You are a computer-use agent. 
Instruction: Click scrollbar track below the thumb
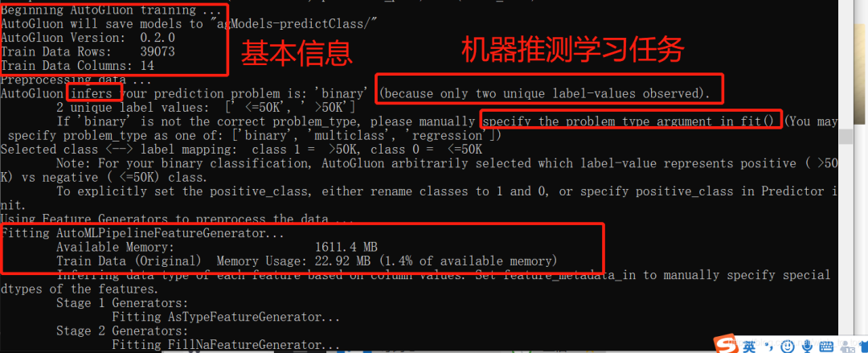[x=845, y=238]
